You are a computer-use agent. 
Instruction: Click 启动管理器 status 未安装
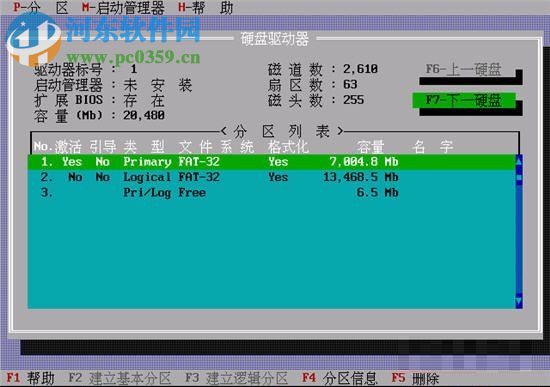(x=158, y=85)
